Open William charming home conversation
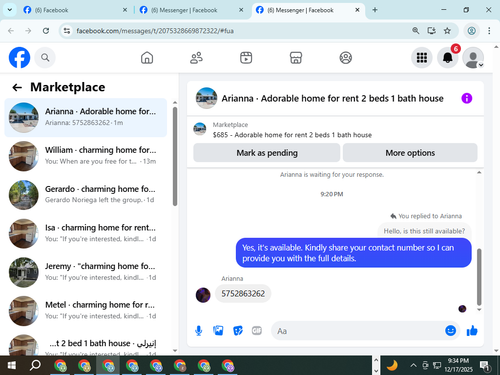This screenshot has width=500, height=375. click(86, 156)
